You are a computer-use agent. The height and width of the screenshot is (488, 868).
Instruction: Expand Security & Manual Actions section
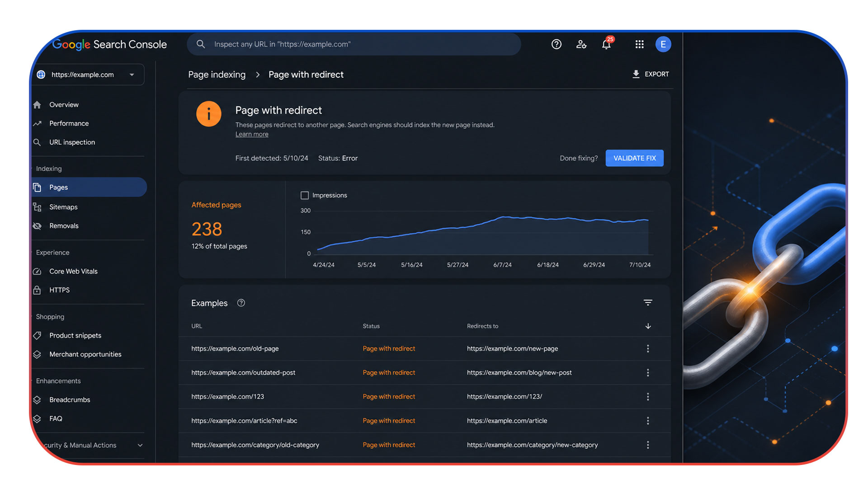[x=140, y=445]
